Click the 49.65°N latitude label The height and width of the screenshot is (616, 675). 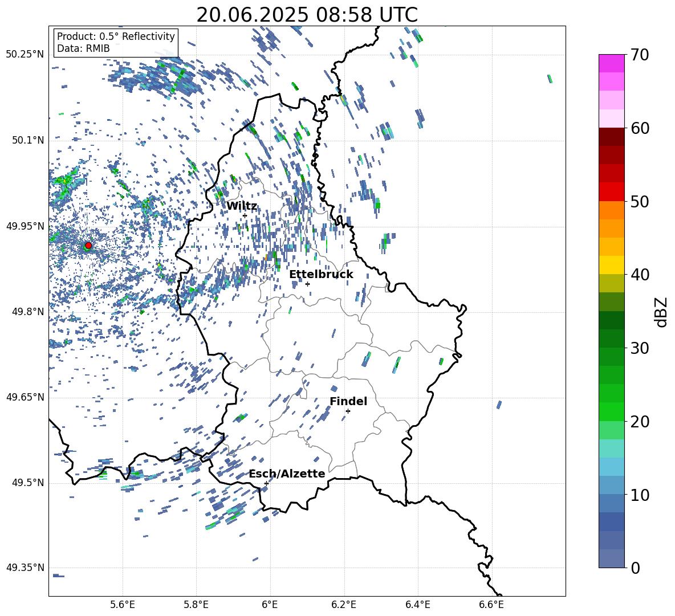click(25, 397)
